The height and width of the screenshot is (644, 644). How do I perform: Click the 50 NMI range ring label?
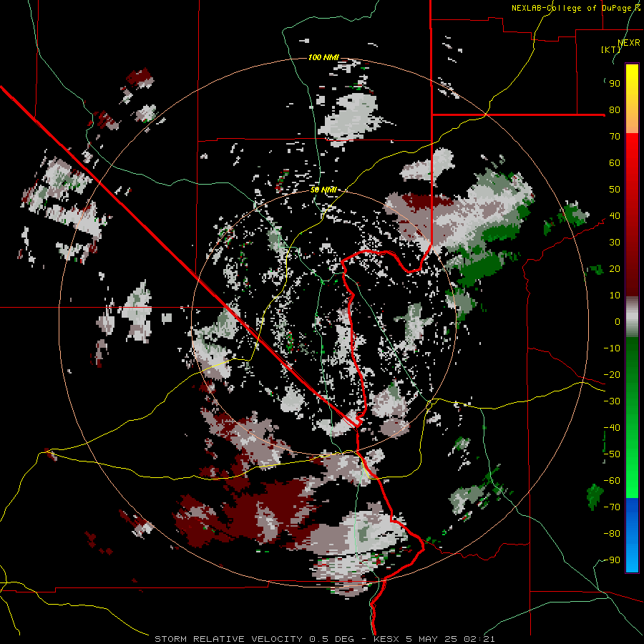pos(323,190)
